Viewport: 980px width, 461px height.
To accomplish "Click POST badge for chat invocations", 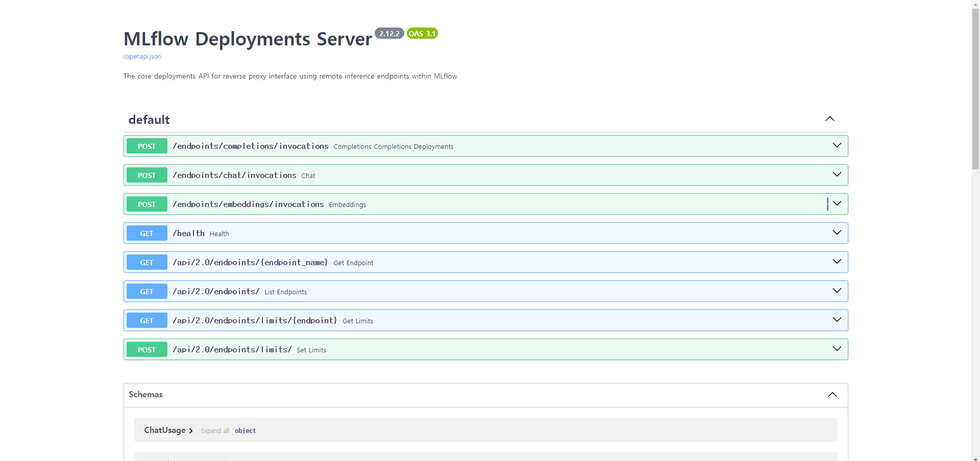I will 147,175.
